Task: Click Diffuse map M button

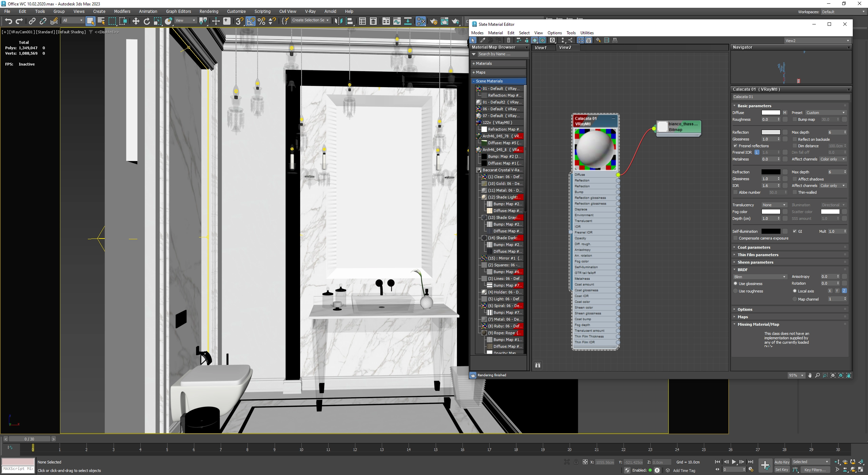Action: (785, 113)
